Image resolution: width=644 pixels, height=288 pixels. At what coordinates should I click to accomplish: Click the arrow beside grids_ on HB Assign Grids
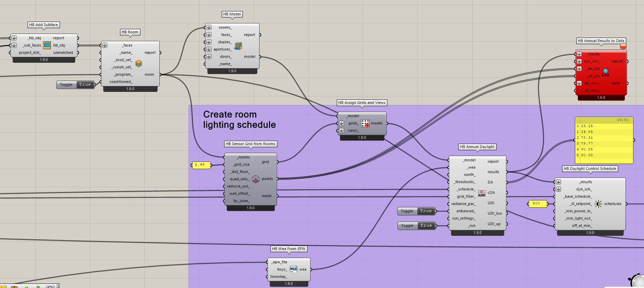coord(341,123)
